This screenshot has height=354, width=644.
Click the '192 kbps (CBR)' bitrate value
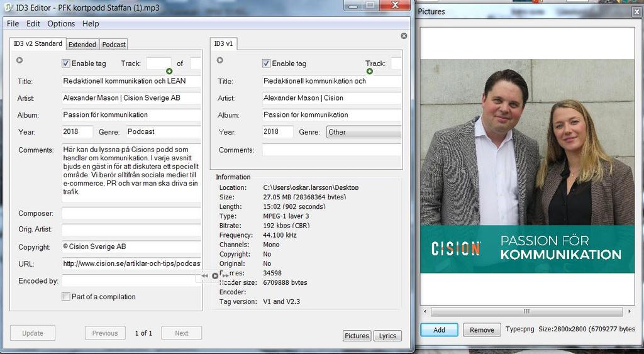pos(286,226)
